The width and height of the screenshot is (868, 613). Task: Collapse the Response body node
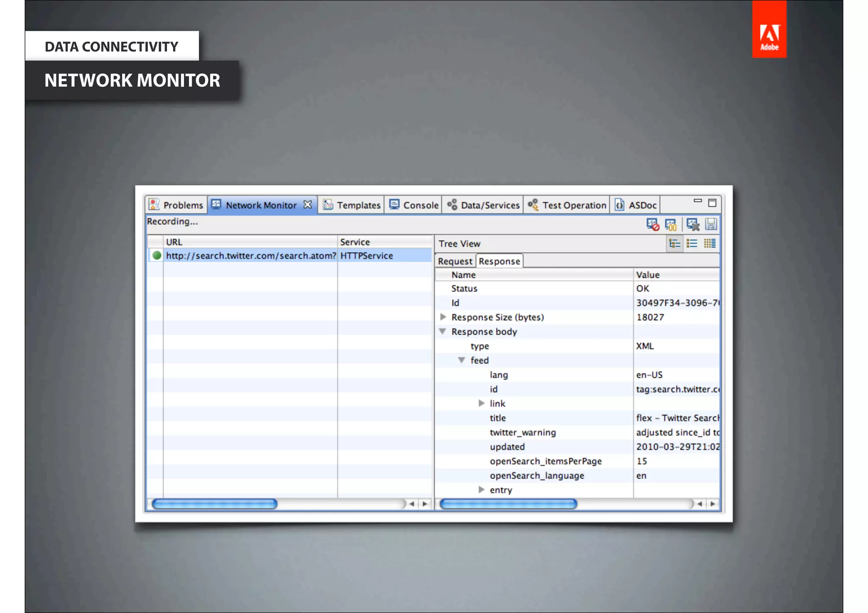tap(442, 331)
